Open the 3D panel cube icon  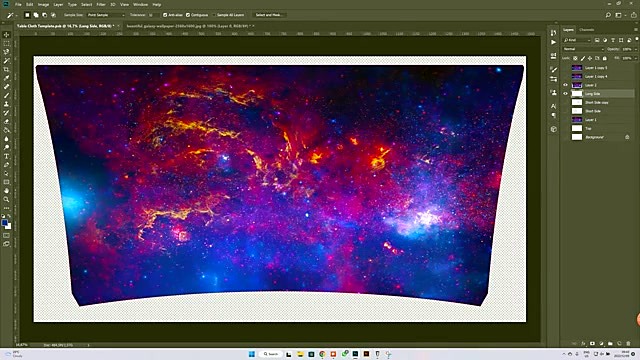pyautogui.click(x=553, y=129)
